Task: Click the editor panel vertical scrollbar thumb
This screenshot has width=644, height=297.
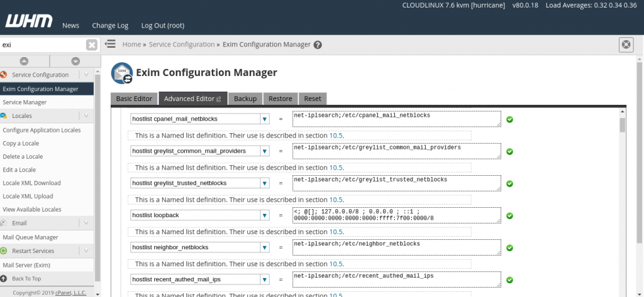Action: tap(623, 125)
